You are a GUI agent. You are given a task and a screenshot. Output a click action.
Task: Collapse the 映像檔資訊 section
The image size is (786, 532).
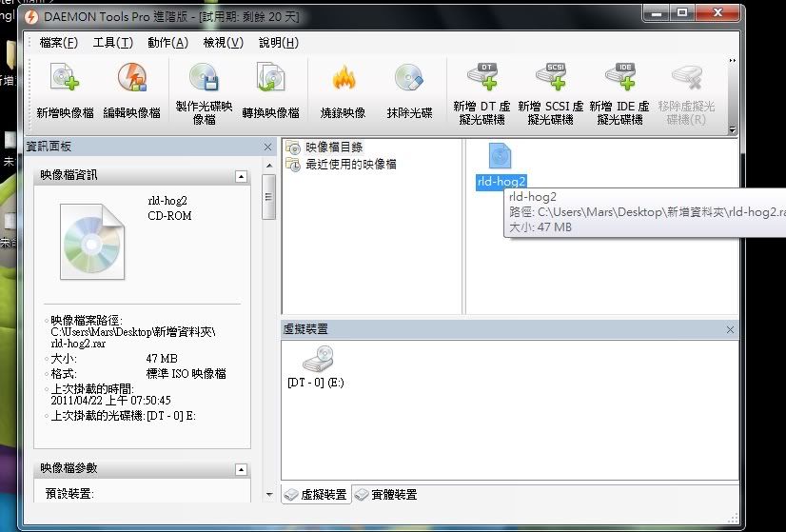(241, 176)
